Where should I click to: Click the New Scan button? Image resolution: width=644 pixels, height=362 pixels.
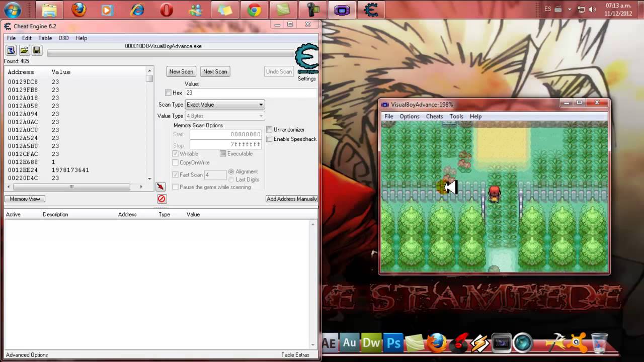[x=181, y=72]
